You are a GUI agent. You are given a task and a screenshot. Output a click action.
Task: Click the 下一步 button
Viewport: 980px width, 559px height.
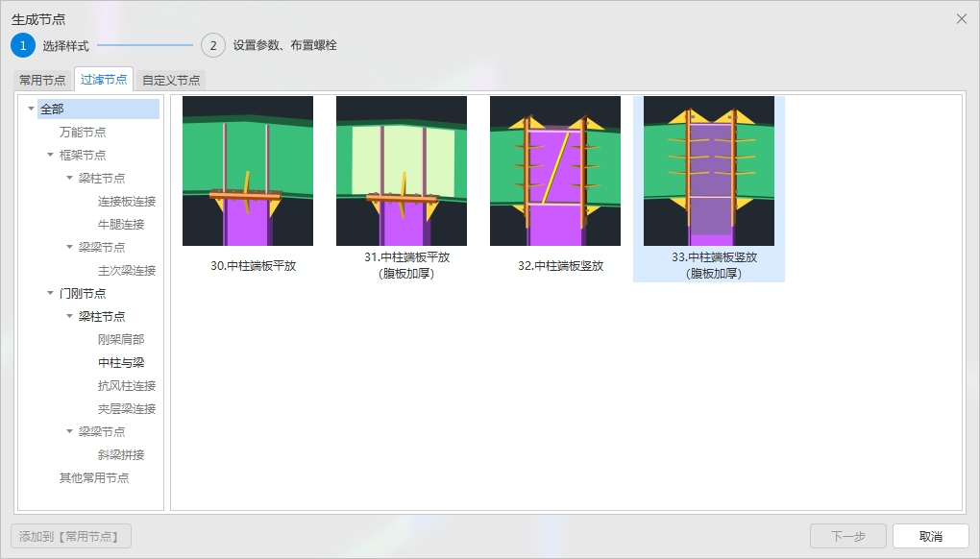[848, 536]
